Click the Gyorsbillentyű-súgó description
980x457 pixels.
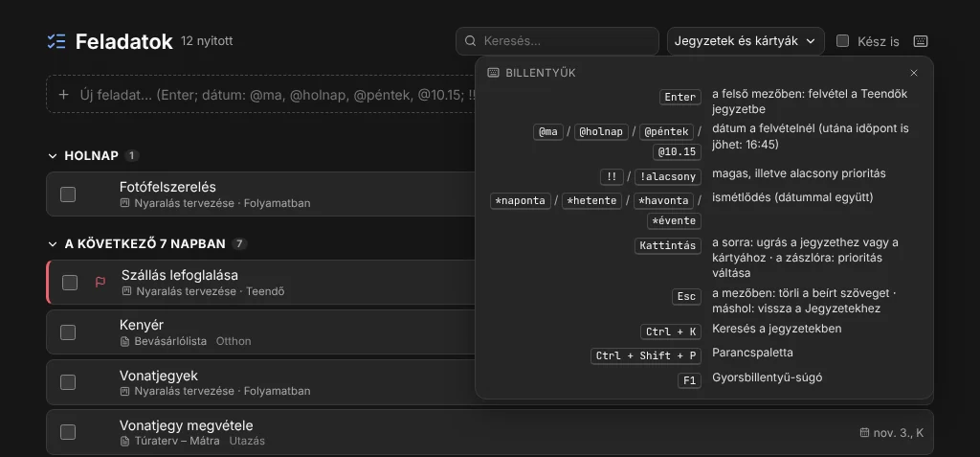tap(767, 377)
